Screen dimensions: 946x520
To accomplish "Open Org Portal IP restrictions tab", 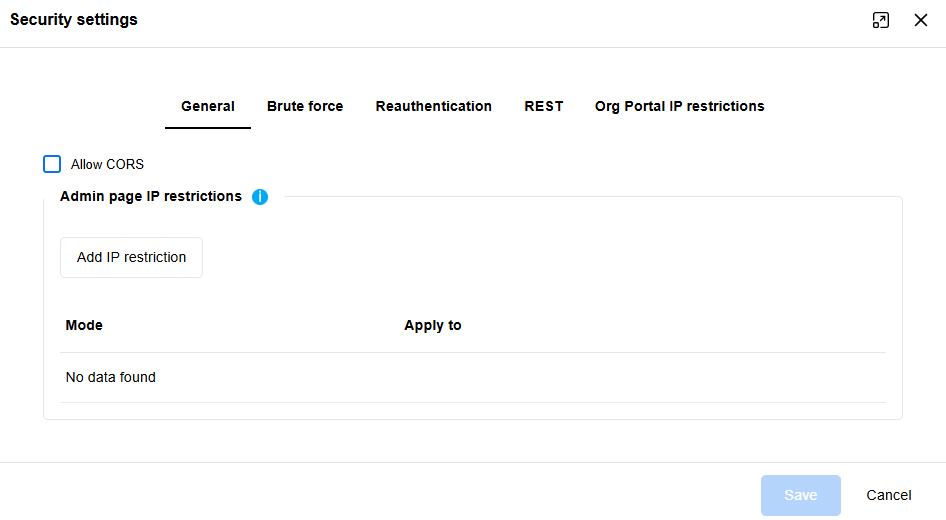I will coord(680,106).
